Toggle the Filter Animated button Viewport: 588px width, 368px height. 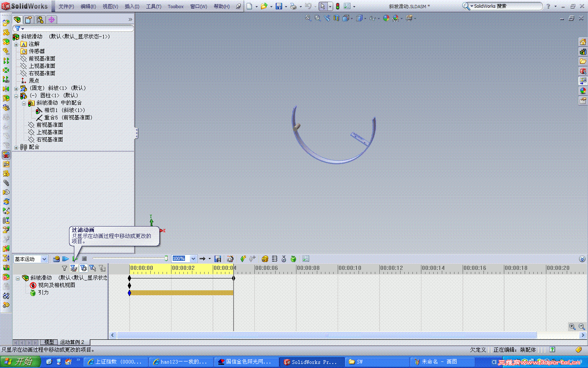(x=74, y=268)
